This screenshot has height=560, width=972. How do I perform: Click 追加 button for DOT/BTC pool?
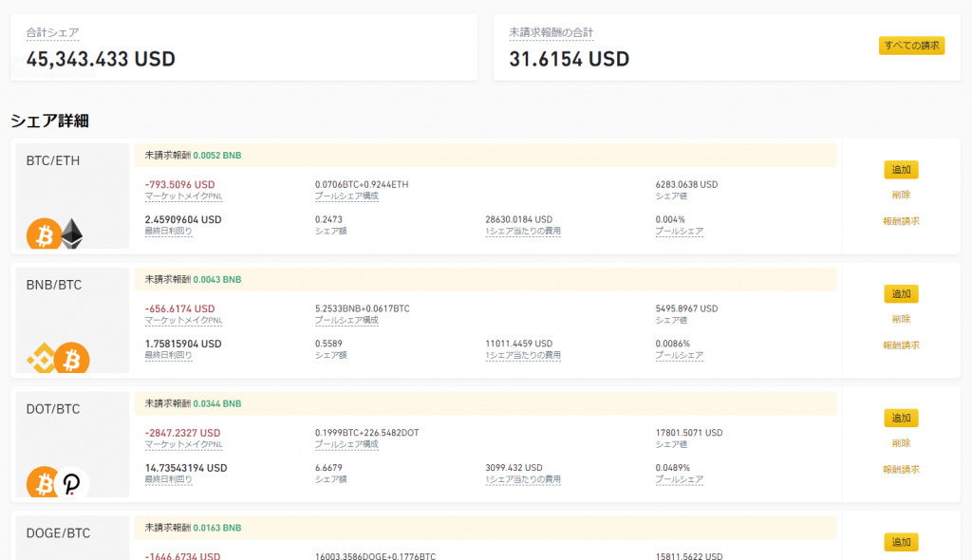(901, 418)
